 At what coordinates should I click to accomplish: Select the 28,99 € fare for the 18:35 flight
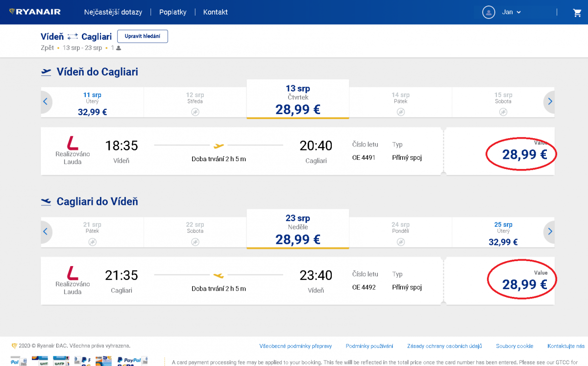click(524, 155)
